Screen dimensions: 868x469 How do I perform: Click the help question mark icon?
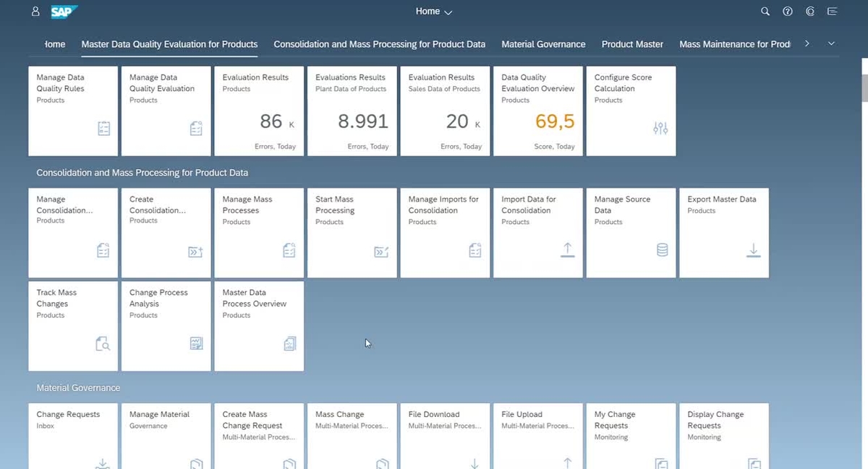788,12
